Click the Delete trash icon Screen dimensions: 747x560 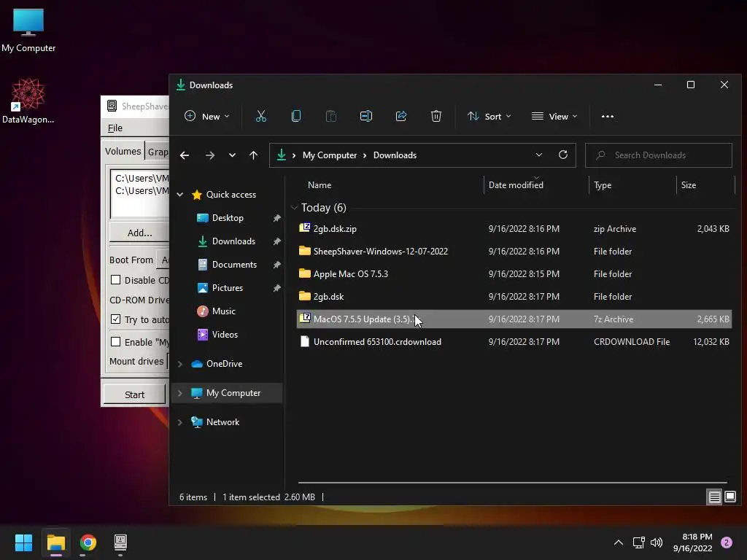(436, 116)
